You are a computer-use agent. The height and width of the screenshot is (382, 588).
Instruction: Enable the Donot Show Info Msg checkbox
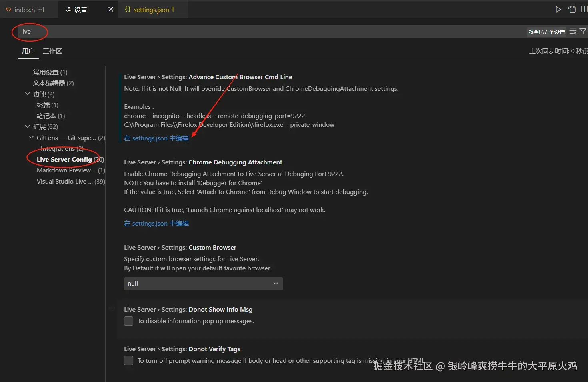point(128,321)
